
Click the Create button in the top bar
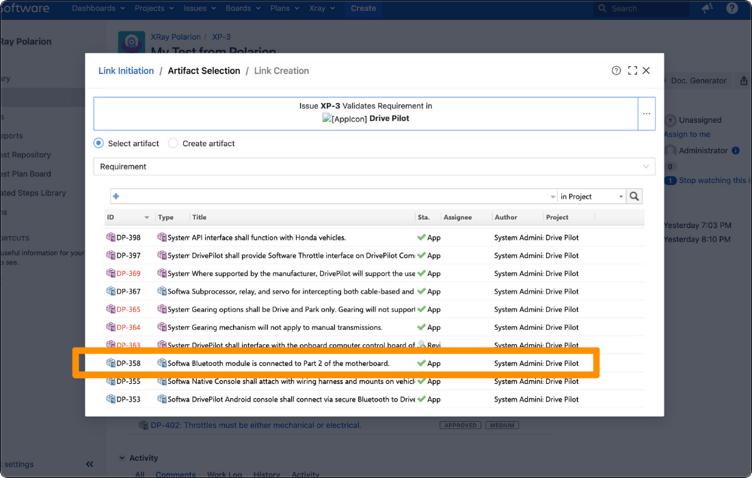point(363,8)
